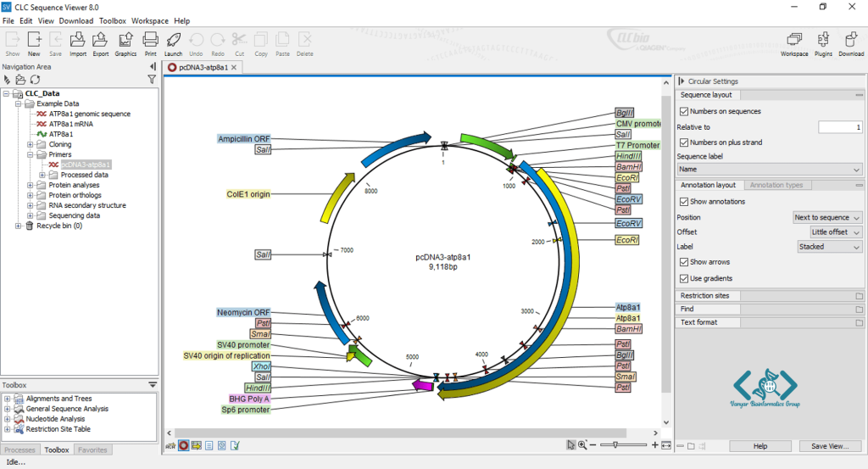Switch to the Processes tab
Viewport: 868px width, 469px height.
pos(19,450)
